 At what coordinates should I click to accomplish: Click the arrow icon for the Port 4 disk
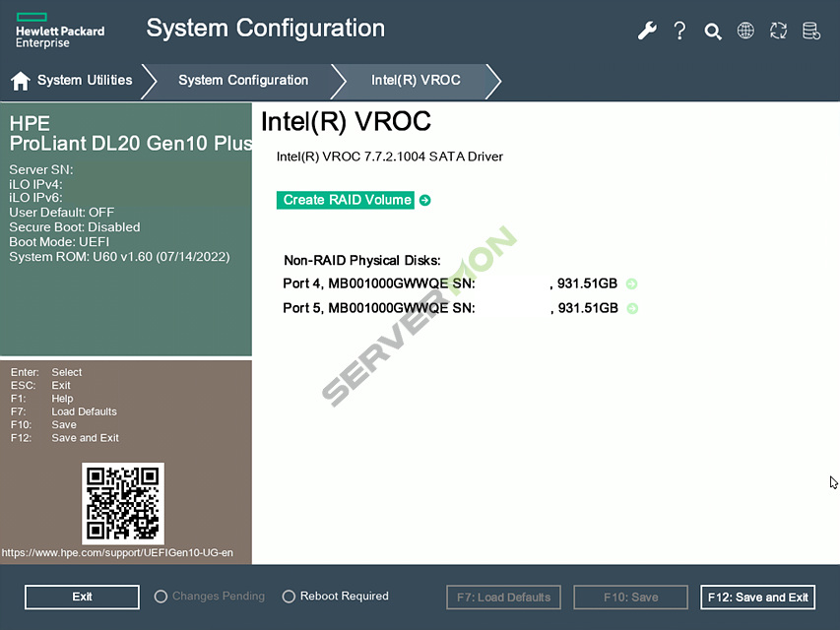coord(631,283)
